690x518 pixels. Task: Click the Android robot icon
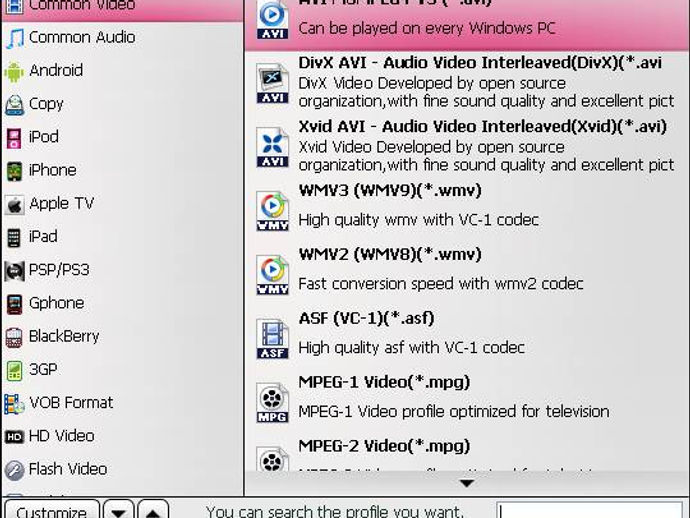point(15,71)
